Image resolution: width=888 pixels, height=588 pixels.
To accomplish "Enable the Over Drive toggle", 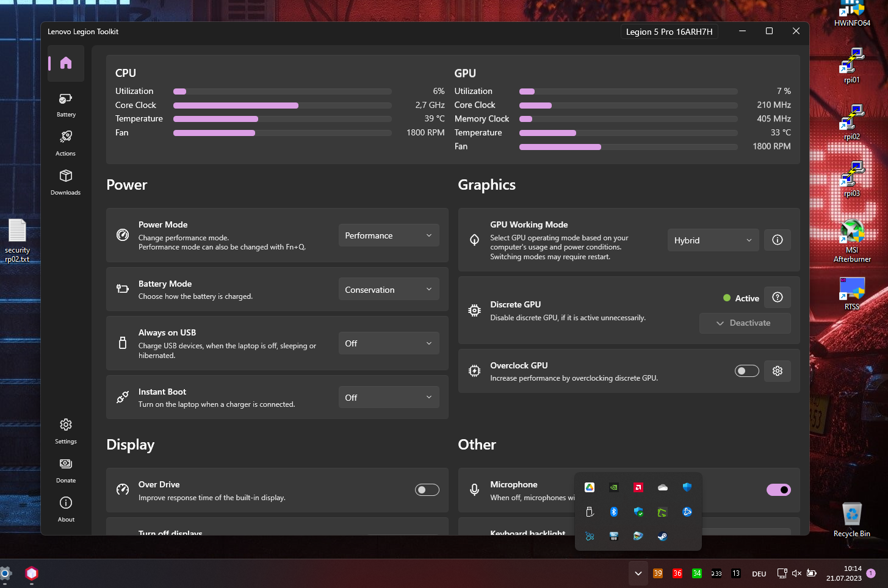I will coord(427,489).
